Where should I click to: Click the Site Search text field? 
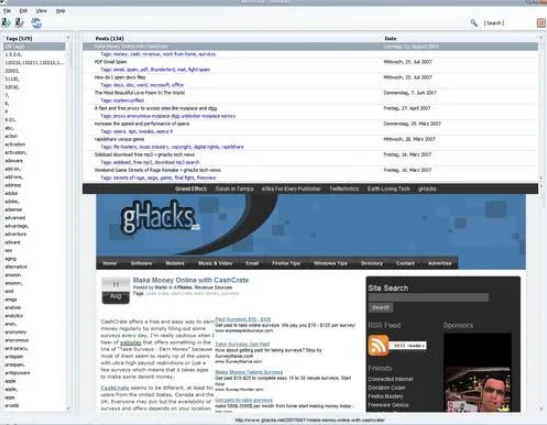point(428,298)
